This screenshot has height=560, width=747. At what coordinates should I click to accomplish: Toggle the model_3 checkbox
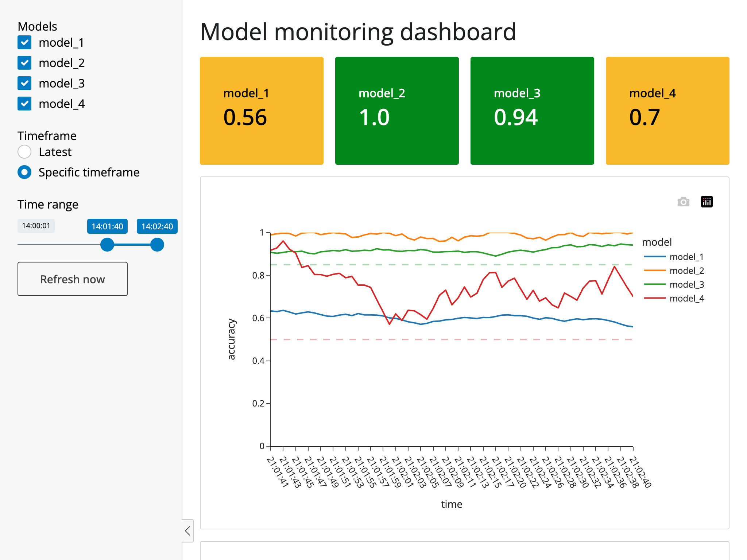[x=24, y=83]
